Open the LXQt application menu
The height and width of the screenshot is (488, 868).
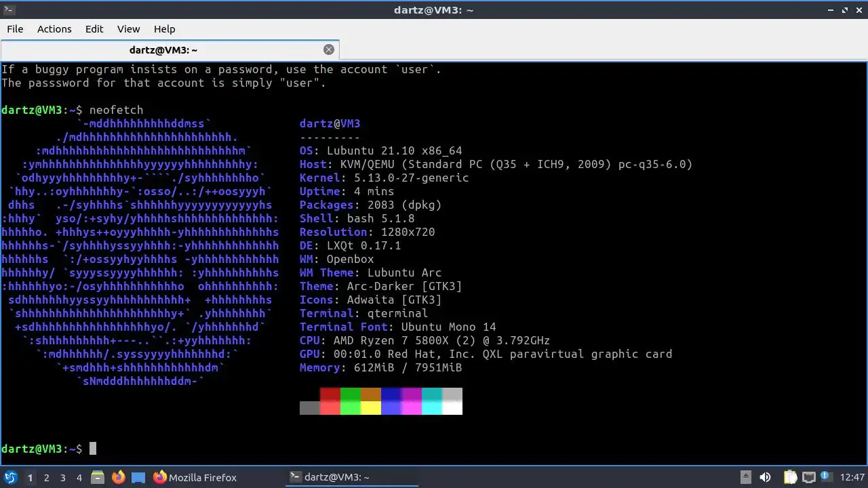point(10,477)
